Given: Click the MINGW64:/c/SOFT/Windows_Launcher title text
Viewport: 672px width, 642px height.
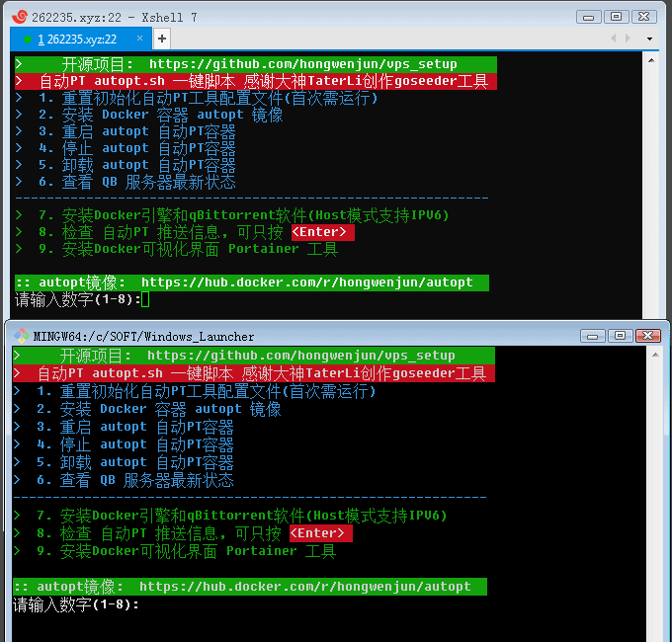Looking at the screenshot, I should pyautogui.click(x=143, y=337).
